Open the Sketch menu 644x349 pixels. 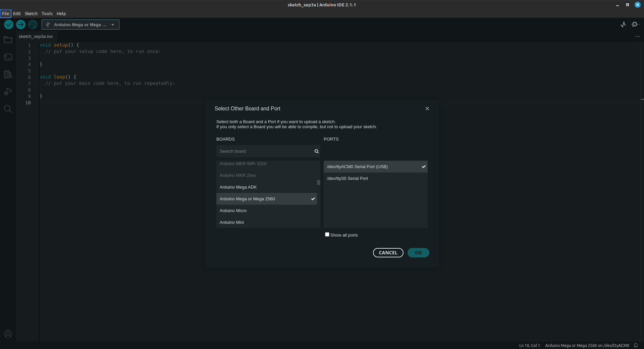pos(31,13)
